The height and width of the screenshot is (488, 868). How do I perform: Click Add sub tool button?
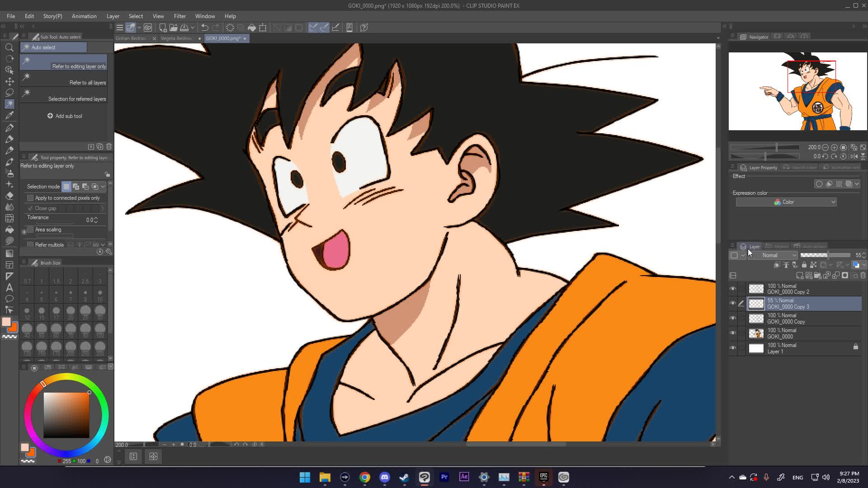(65, 116)
